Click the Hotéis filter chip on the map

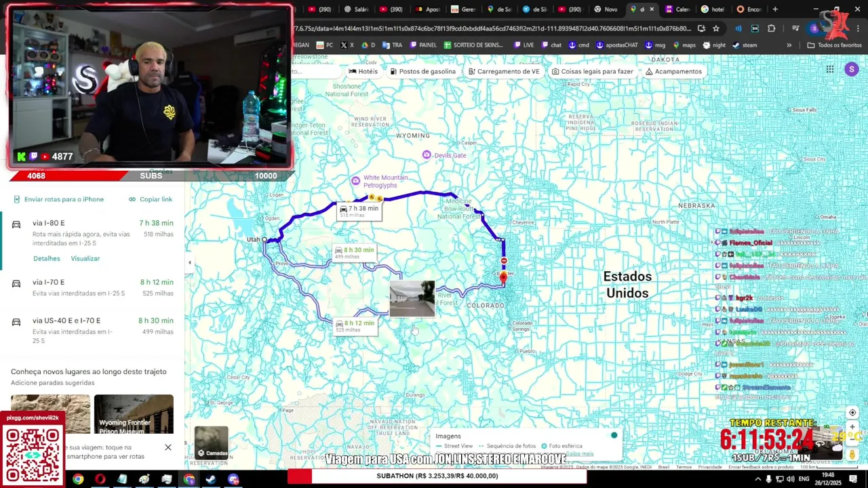363,71
